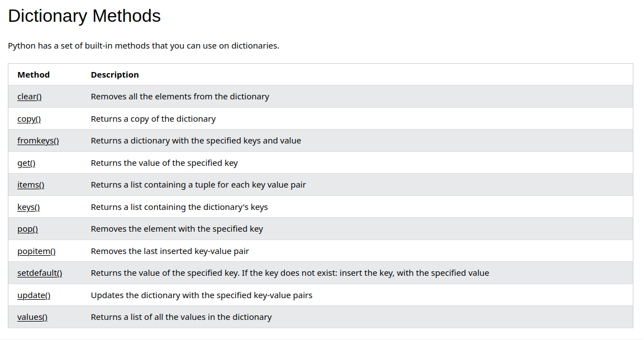Open the pop() method link
This screenshot has width=644, height=340.
point(27,229)
